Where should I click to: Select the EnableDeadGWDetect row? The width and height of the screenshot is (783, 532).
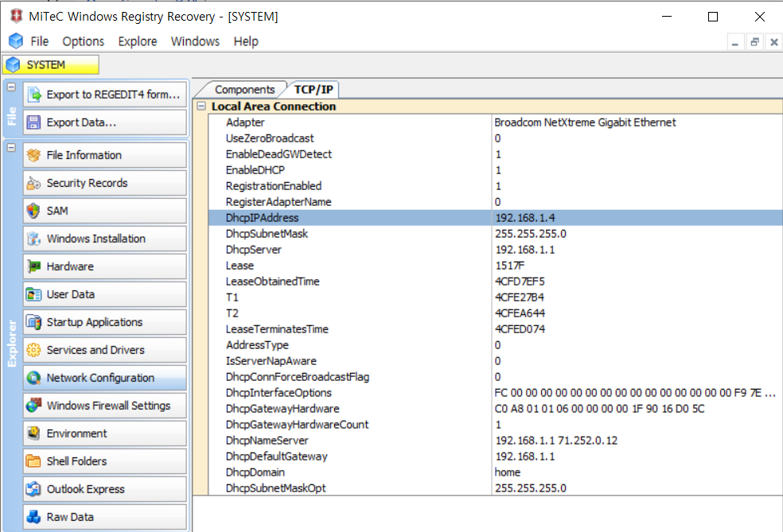[x=496, y=154]
